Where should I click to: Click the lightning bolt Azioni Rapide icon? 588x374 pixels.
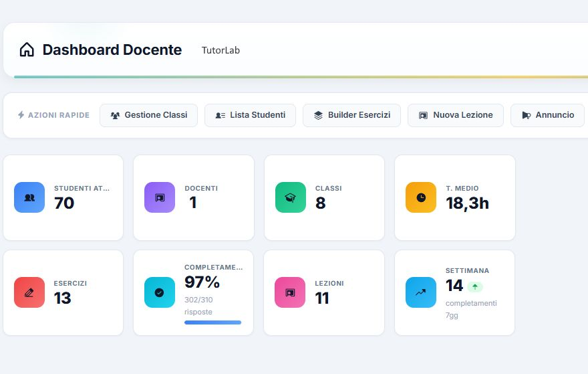pyautogui.click(x=21, y=115)
